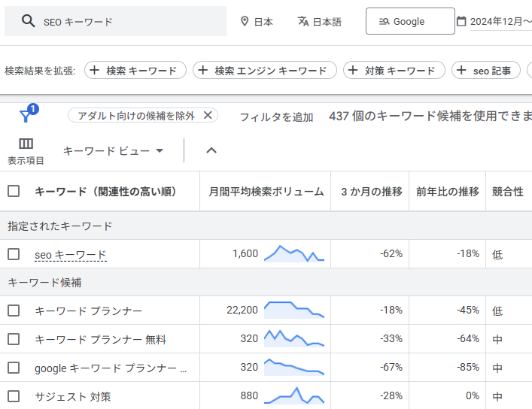Open trend sparkline for seo キーワード

[294, 253]
